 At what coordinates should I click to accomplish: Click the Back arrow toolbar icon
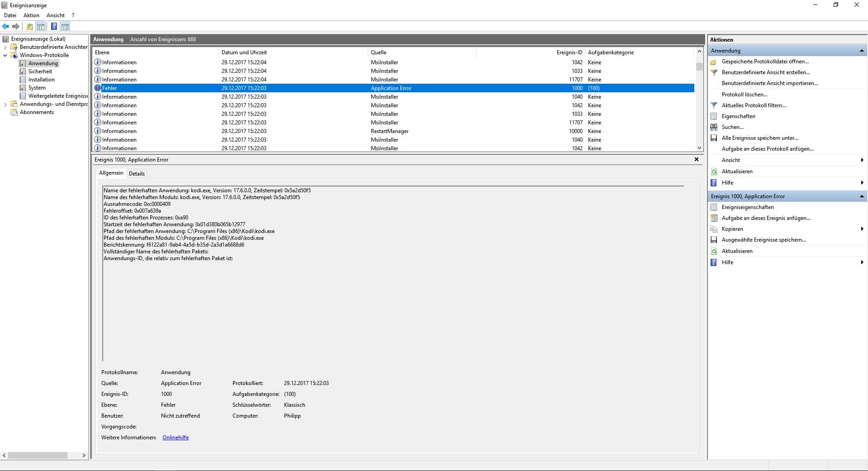pos(6,26)
